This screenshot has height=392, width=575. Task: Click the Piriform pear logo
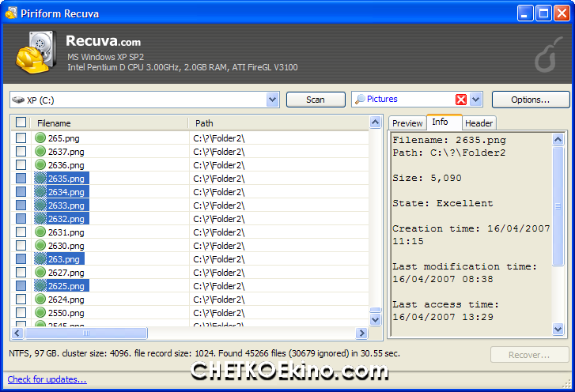click(x=548, y=55)
